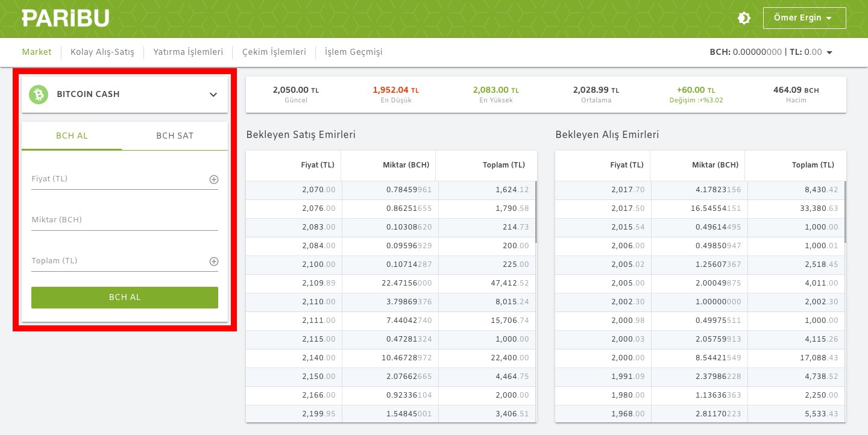Click buy order amount 8.54421549
Viewport: 868px width, 435px height.
click(718, 358)
